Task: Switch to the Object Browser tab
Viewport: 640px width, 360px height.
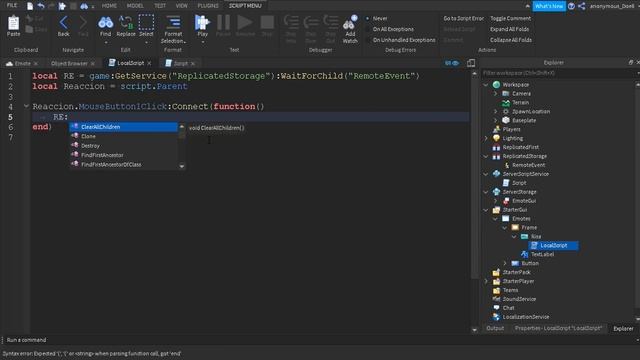Action: pos(69,63)
